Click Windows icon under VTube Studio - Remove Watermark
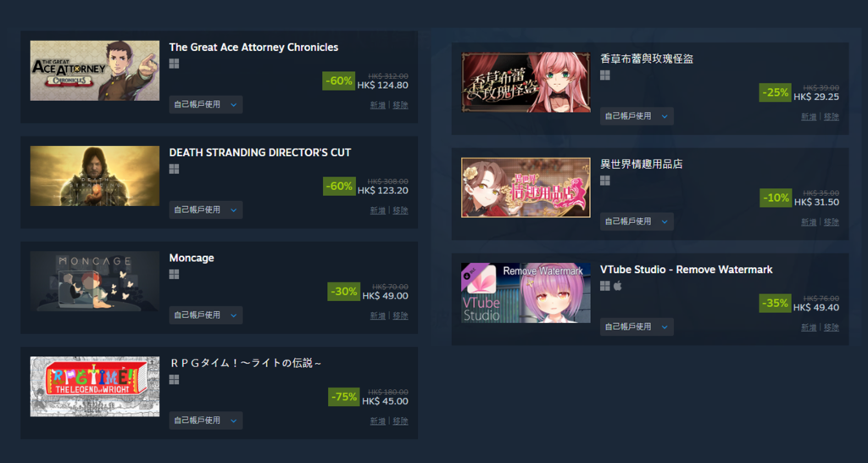Image resolution: width=868 pixels, height=463 pixels. pos(605,286)
